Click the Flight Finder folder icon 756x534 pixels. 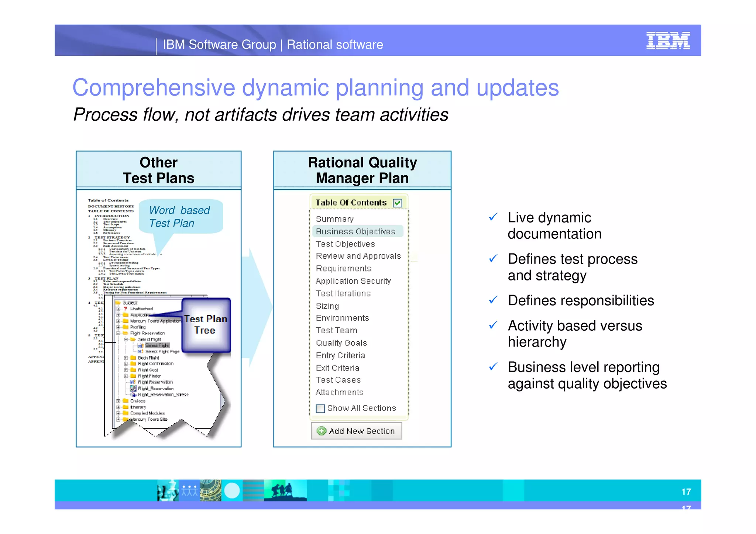tap(133, 376)
